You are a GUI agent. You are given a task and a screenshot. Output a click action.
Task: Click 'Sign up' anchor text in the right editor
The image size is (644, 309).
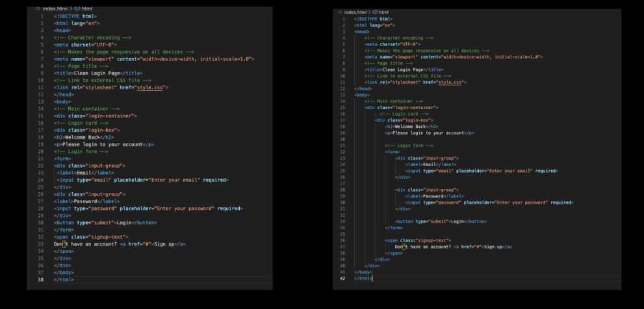495,247
